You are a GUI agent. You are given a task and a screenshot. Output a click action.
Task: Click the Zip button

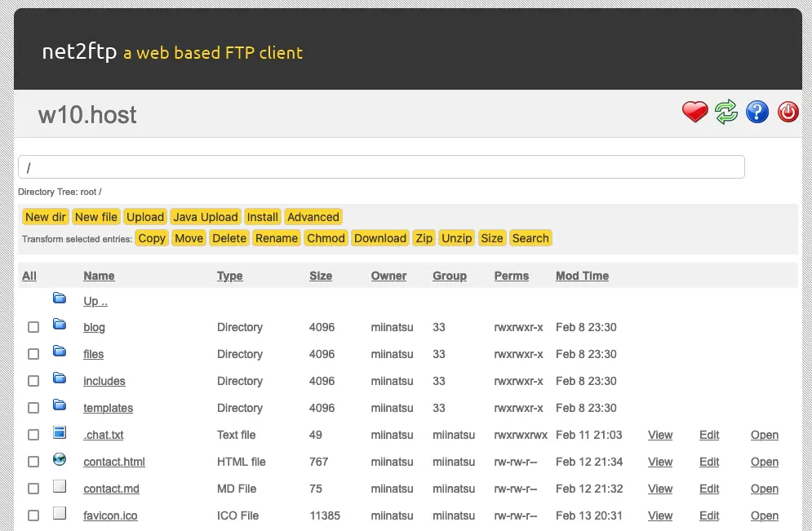point(424,238)
